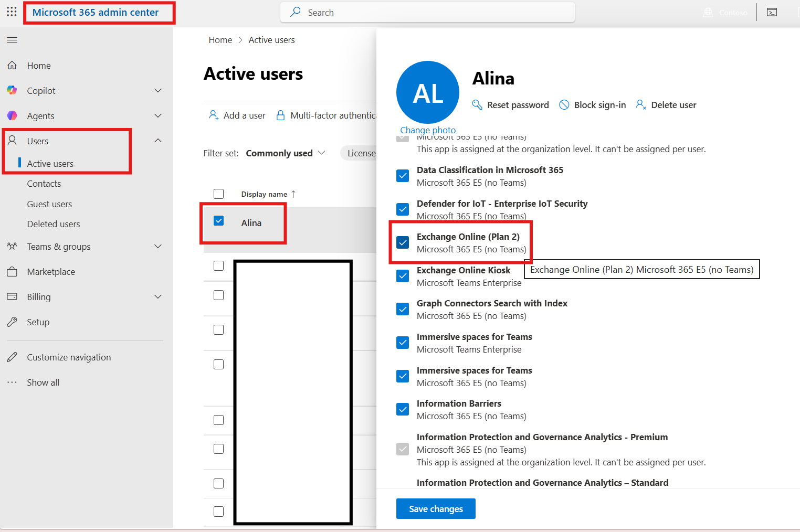Click the Teams & groups icon

pyautogui.click(x=12, y=246)
